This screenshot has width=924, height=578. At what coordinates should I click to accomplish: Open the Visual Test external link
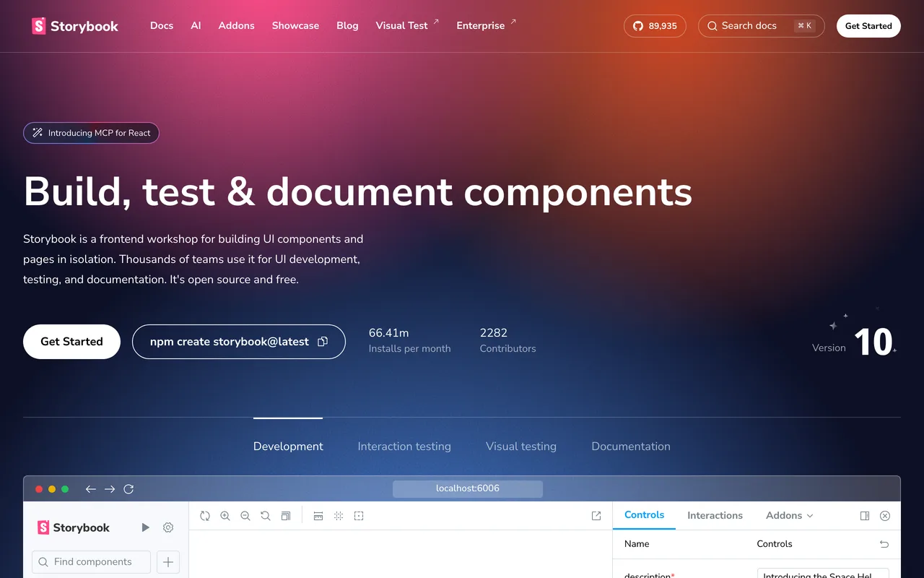(407, 25)
